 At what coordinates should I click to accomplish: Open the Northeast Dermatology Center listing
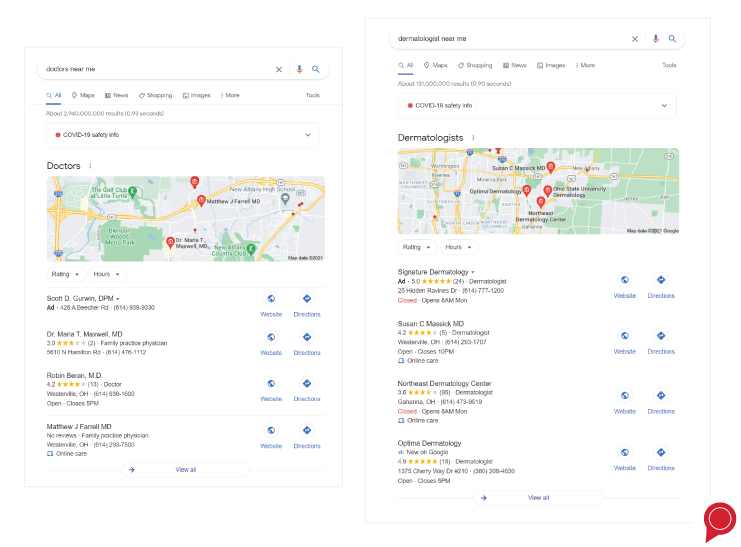pos(444,383)
